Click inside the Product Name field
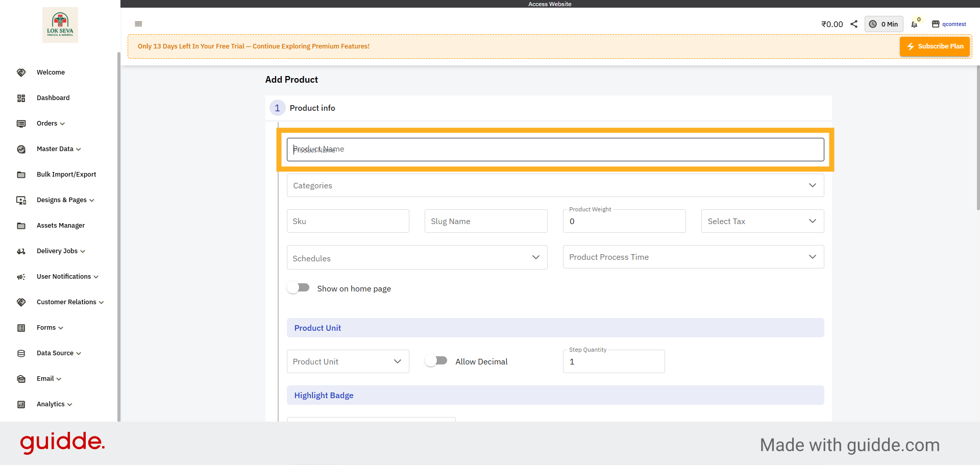The image size is (980, 465). coord(555,149)
